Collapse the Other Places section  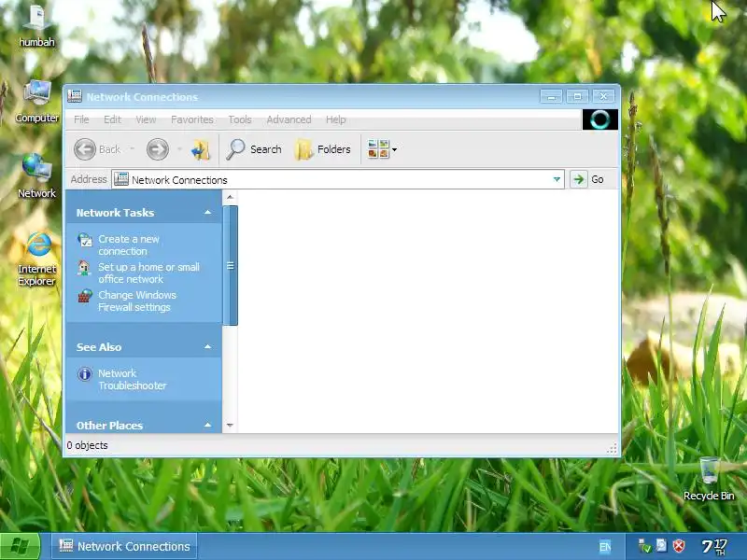point(207,425)
